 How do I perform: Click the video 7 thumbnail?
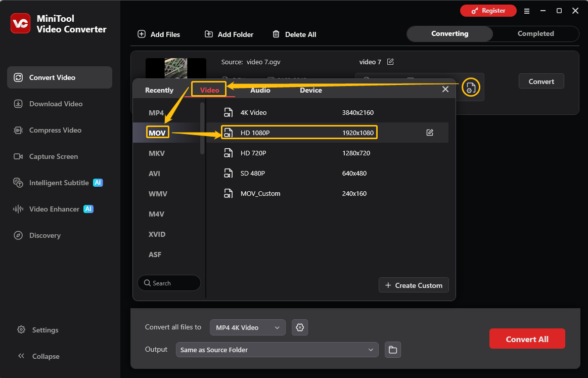(x=176, y=68)
